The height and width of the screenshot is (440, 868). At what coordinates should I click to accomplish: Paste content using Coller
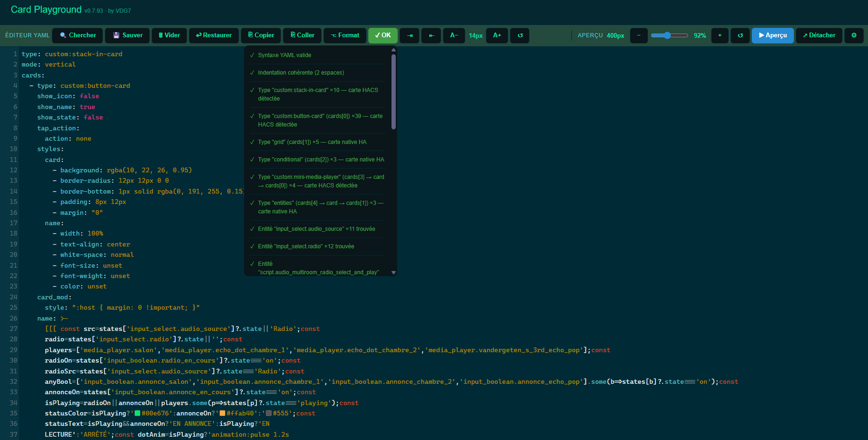coord(302,35)
